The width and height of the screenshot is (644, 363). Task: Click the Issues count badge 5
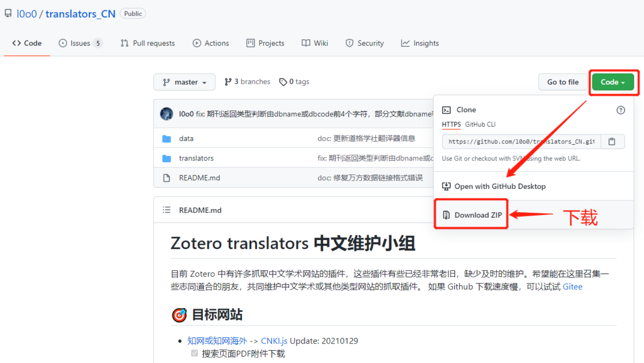tap(98, 43)
